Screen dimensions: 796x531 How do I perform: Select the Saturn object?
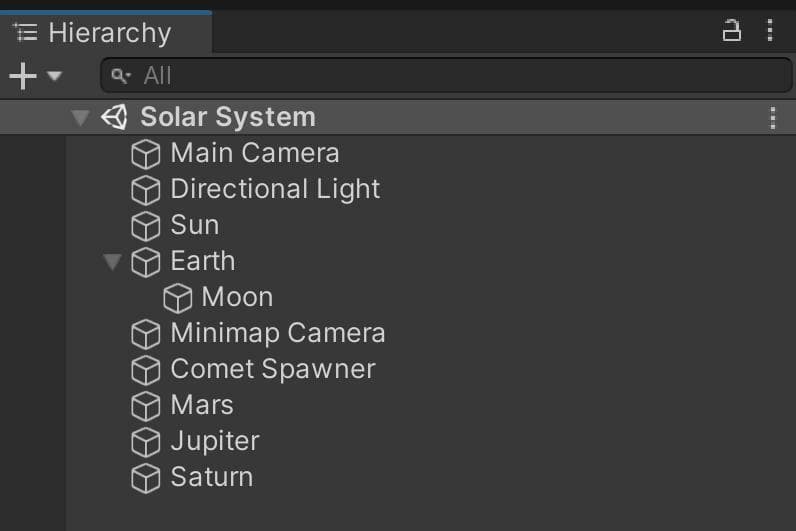tap(192, 478)
